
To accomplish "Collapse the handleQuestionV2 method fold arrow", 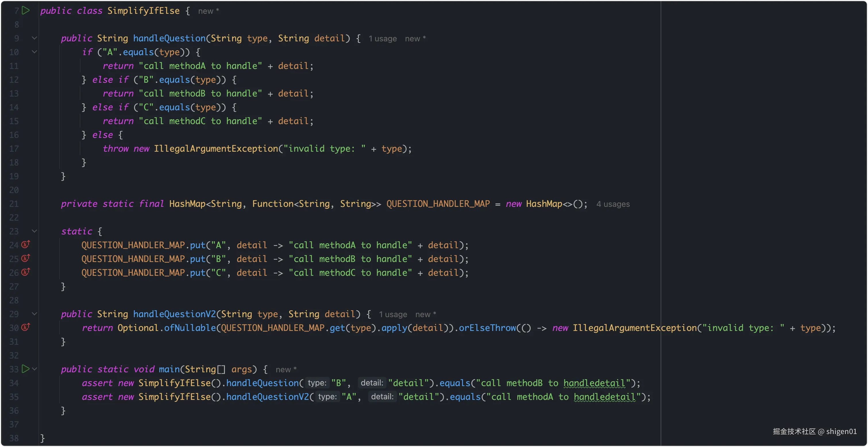I will (34, 314).
